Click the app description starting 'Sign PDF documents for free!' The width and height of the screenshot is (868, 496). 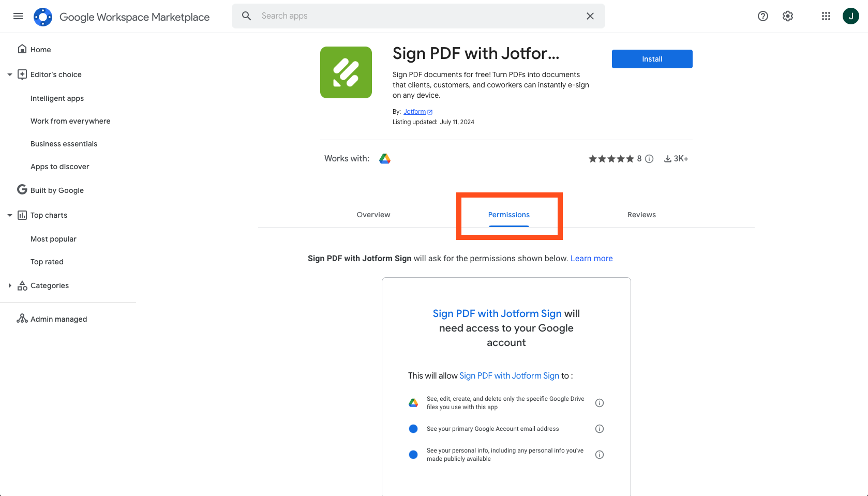click(x=491, y=85)
